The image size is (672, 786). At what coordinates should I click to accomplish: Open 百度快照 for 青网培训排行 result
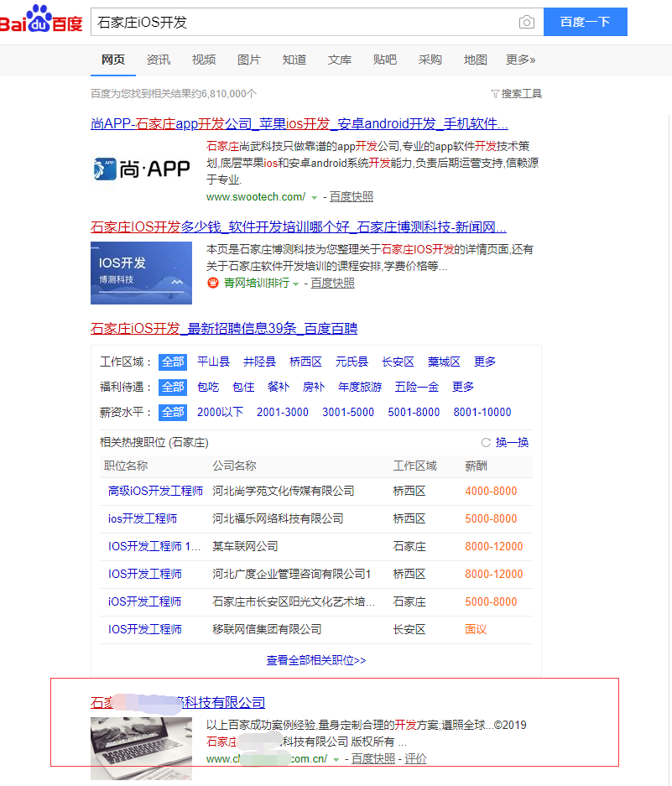pos(332,284)
